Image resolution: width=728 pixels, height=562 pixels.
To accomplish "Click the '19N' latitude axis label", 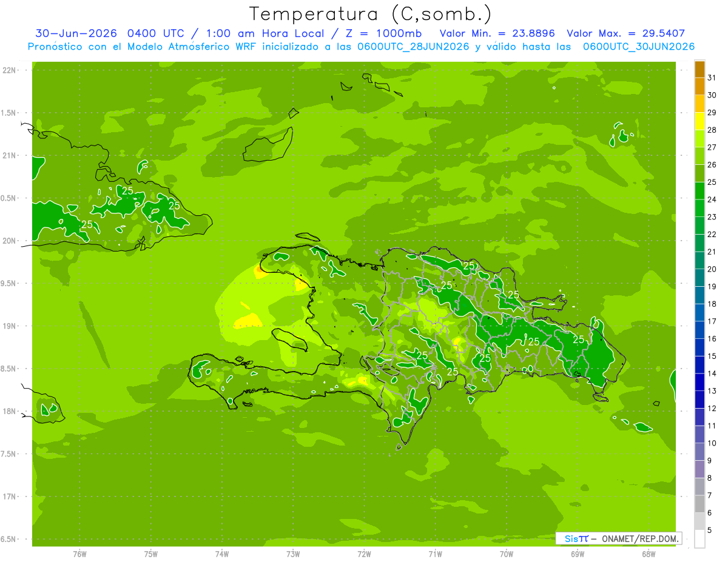I will 9,326.
